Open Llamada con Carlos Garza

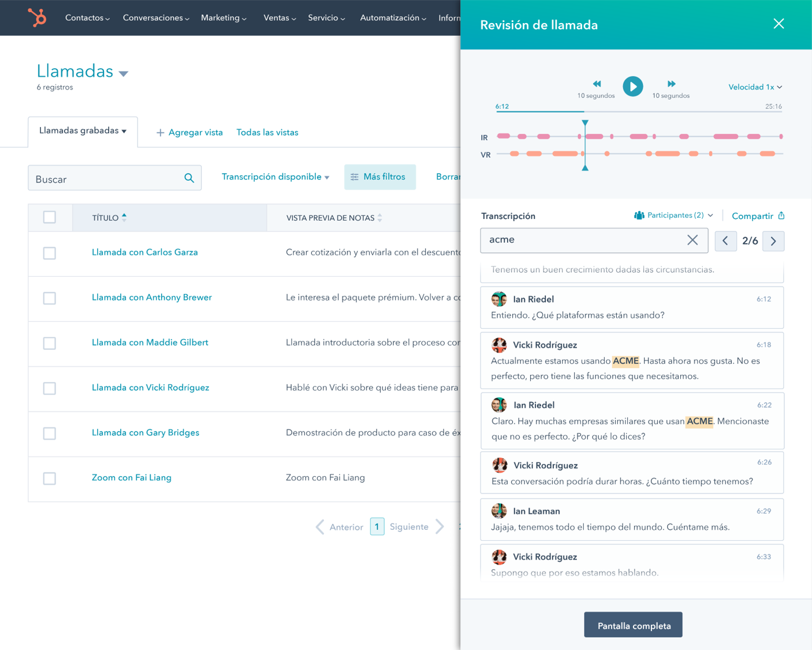coord(145,252)
